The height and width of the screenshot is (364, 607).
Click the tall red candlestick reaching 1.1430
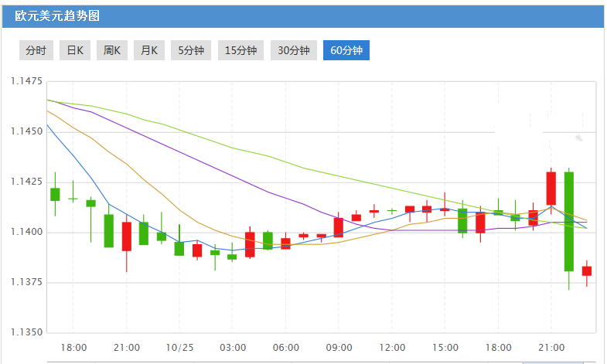(x=551, y=188)
